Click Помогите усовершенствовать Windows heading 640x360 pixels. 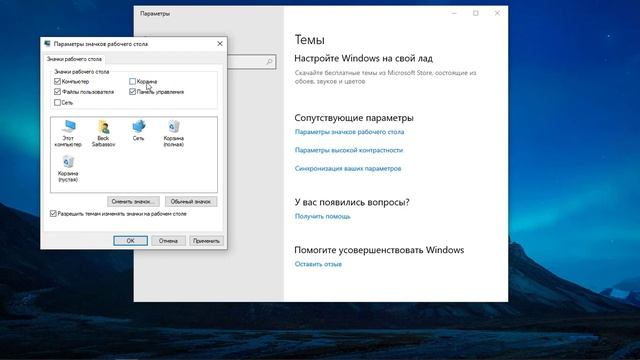[x=379, y=250]
